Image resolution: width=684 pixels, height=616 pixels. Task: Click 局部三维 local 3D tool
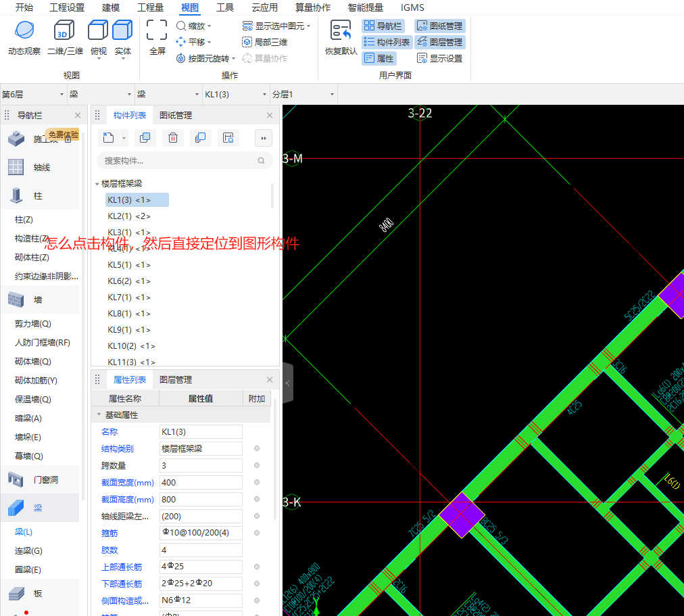click(265, 43)
